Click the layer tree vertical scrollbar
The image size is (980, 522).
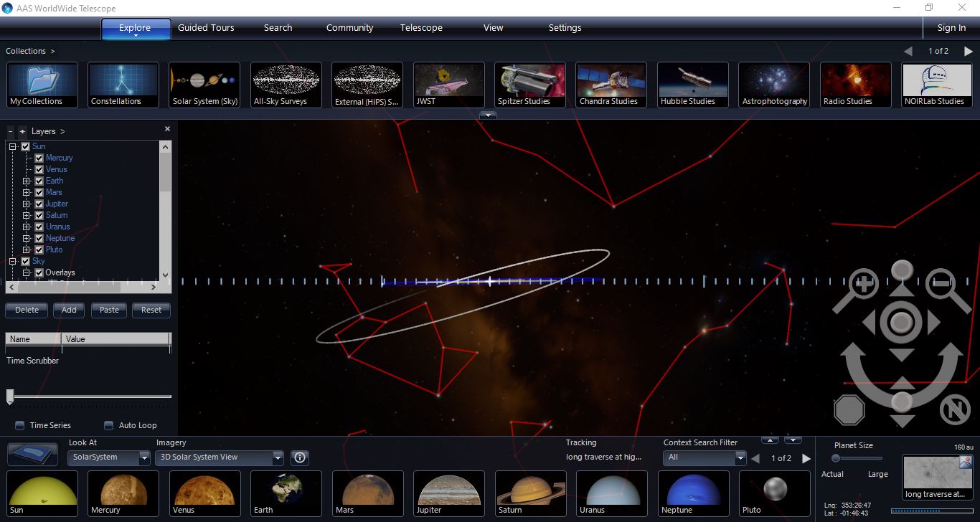point(166,209)
